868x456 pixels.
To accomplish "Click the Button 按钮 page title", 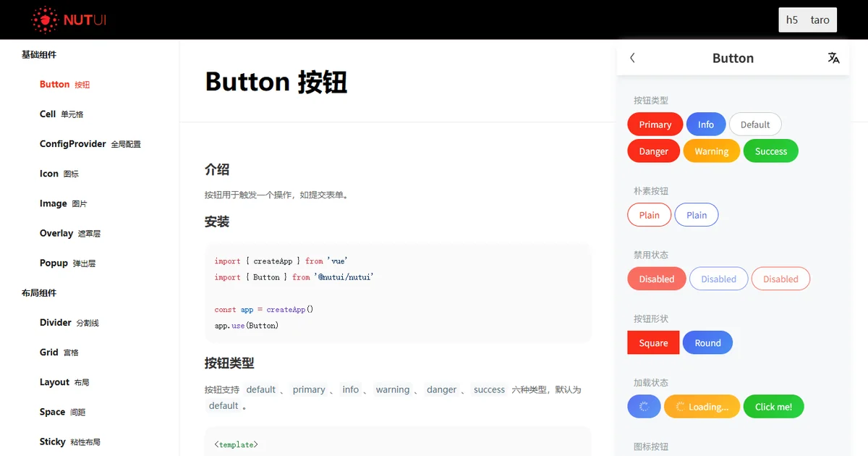I will coord(276,81).
